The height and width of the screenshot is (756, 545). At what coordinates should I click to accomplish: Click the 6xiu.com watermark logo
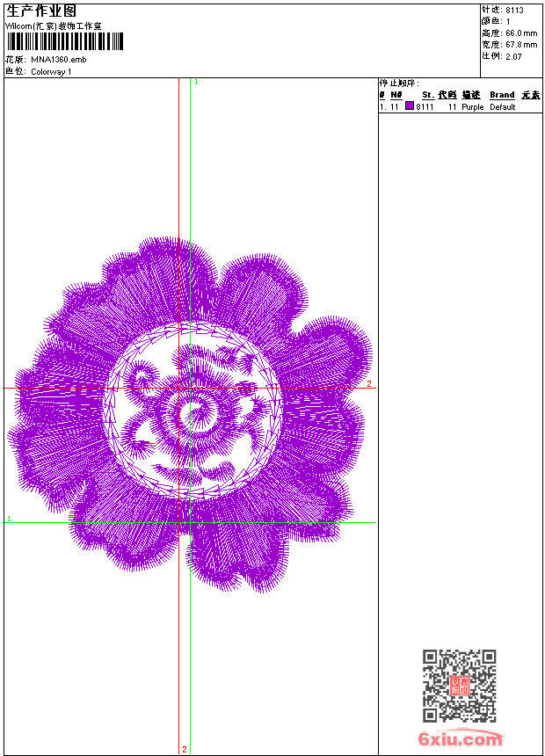point(461,739)
